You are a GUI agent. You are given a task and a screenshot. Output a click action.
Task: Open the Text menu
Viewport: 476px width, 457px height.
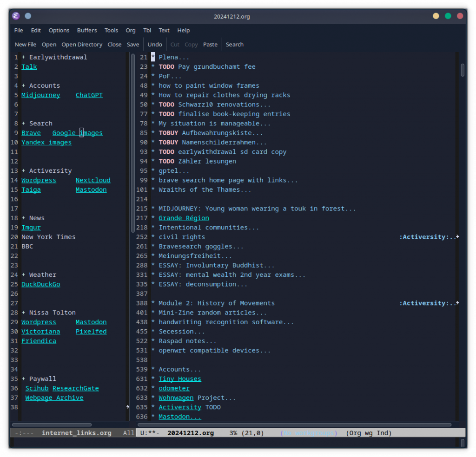coord(164,30)
